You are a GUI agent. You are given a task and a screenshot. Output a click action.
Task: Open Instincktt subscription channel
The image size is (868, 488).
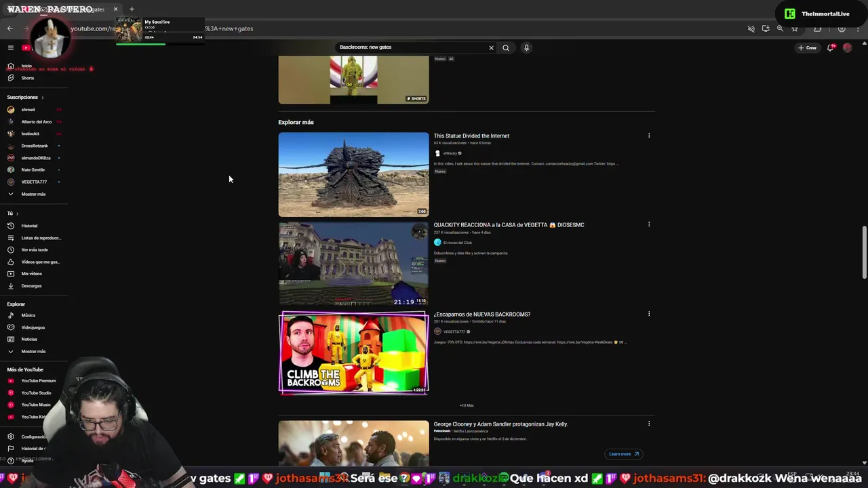click(30, 134)
